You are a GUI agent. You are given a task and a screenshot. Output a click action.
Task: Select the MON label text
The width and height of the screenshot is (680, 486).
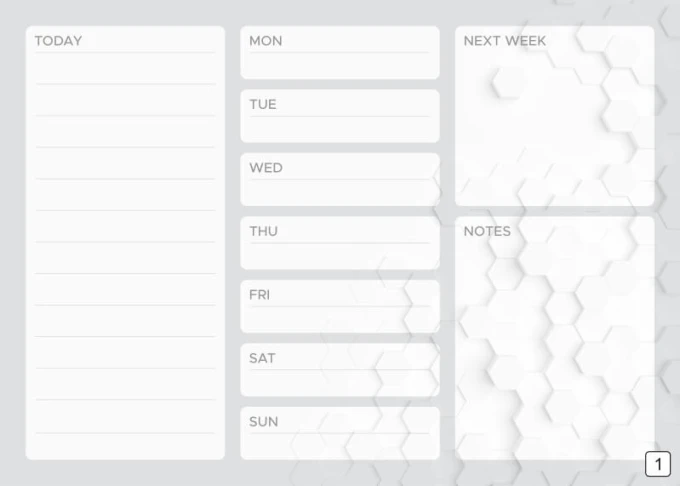click(265, 41)
